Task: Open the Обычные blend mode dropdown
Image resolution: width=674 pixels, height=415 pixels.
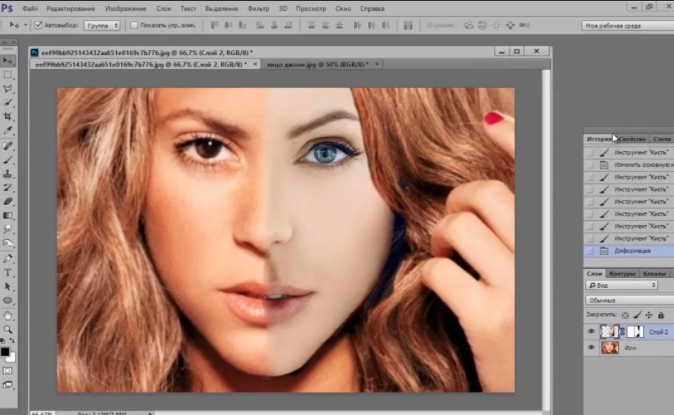Action: pyautogui.click(x=630, y=300)
